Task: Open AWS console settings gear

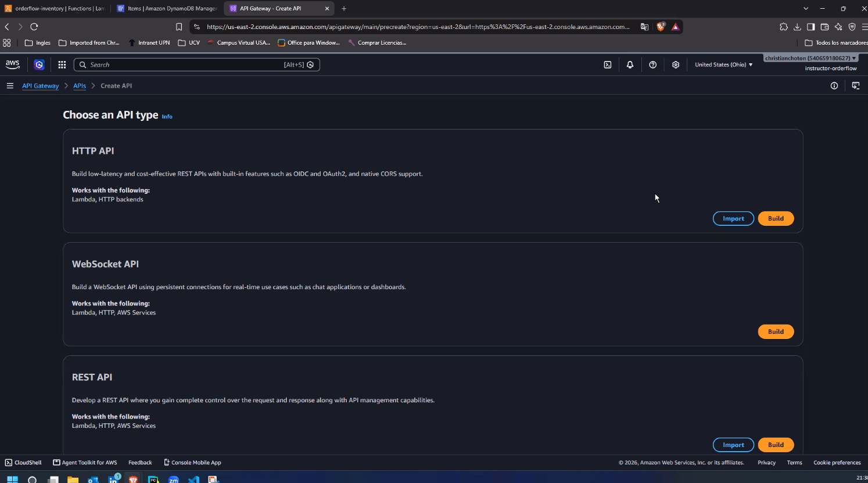Action: (676, 64)
